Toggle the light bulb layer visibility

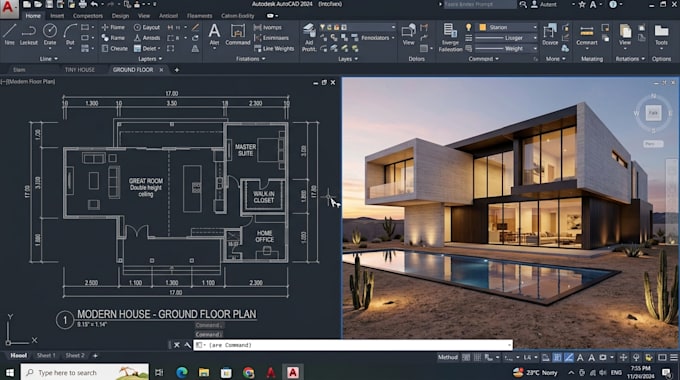[468, 27]
